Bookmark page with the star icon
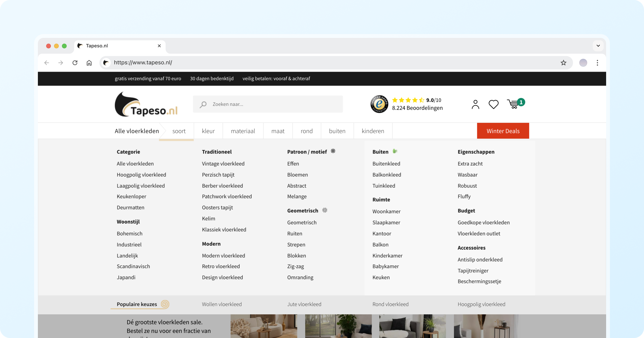The width and height of the screenshot is (644, 338). click(563, 63)
